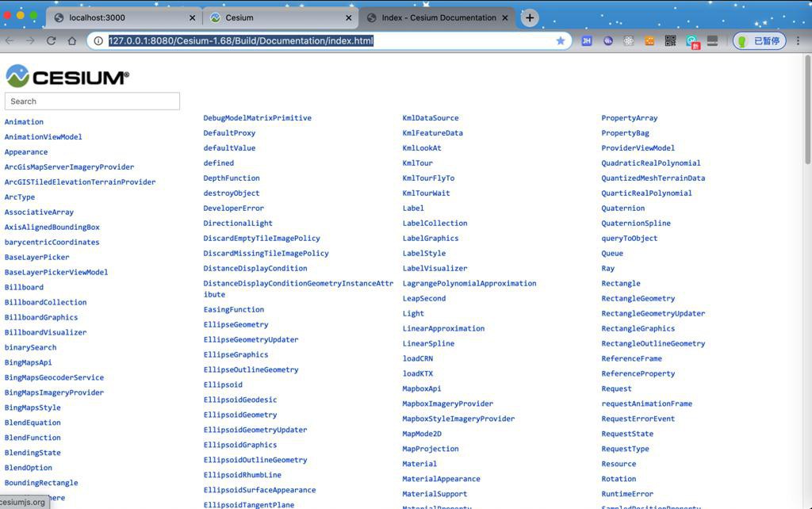Open the Appearance link
812x509 pixels.
[26, 151]
